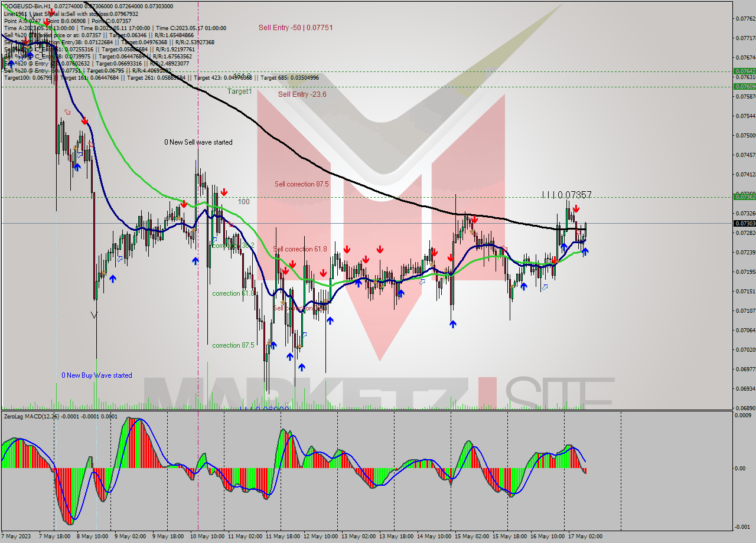Click the 0.07717 price axis value
756x543 pixels.
[745, 38]
